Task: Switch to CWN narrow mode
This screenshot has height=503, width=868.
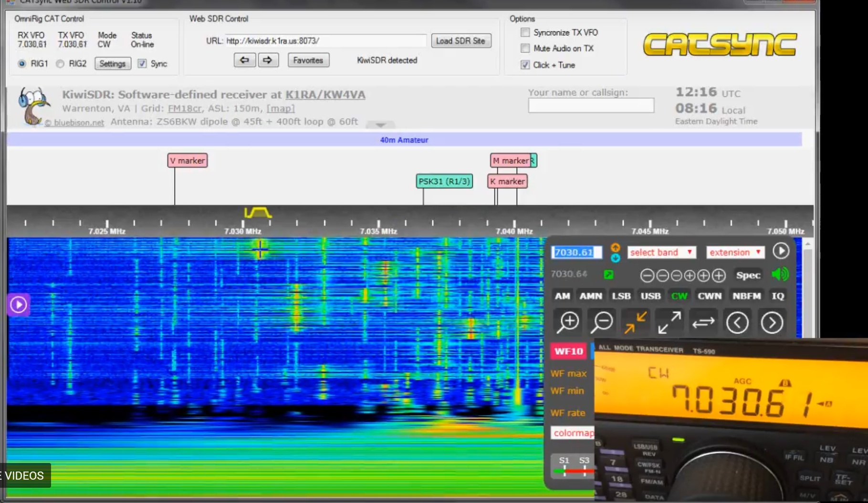Action: [710, 296]
